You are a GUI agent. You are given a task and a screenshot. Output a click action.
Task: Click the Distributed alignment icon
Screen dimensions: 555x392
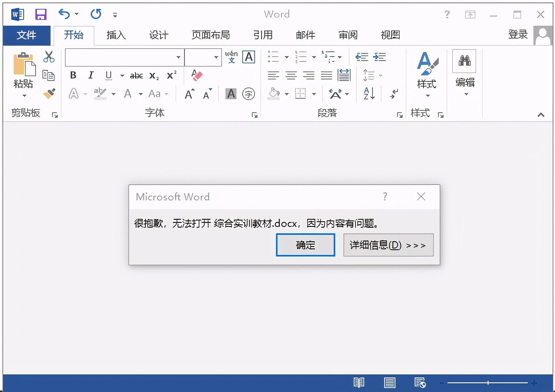tap(344, 75)
